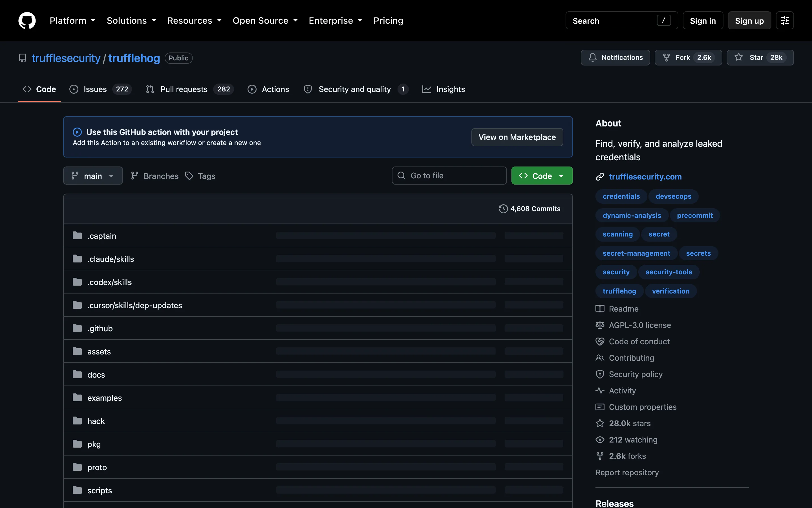The width and height of the screenshot is (812, 508).
Task: Click the shield icon beside Security policy
Action: (x=600, y=374)
